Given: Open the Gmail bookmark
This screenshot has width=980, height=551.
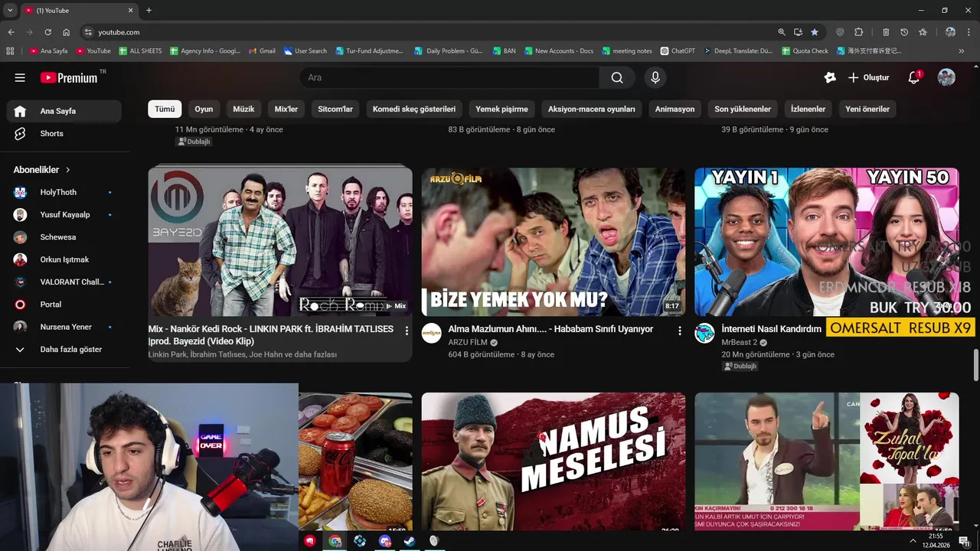Looking at the screenshot, I should (262, 51).
